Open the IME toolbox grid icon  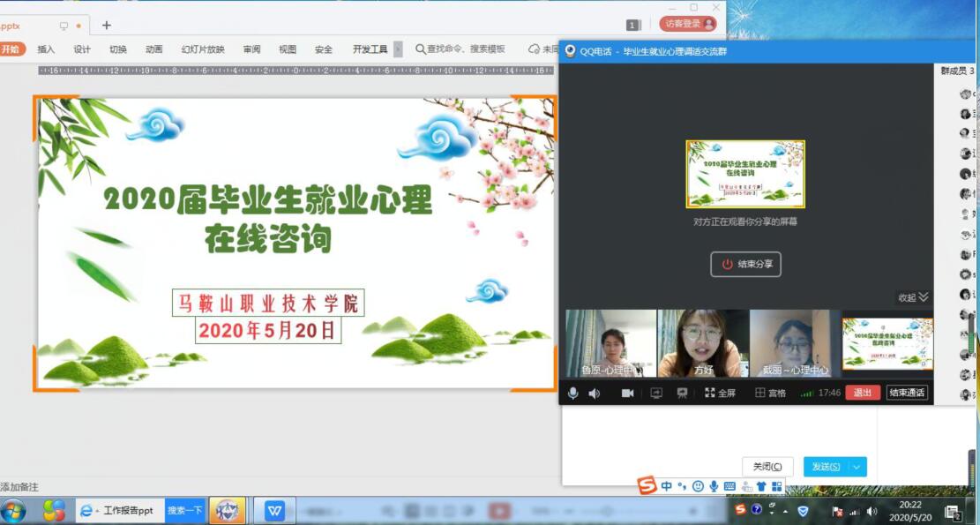click(x=776, y=485)
